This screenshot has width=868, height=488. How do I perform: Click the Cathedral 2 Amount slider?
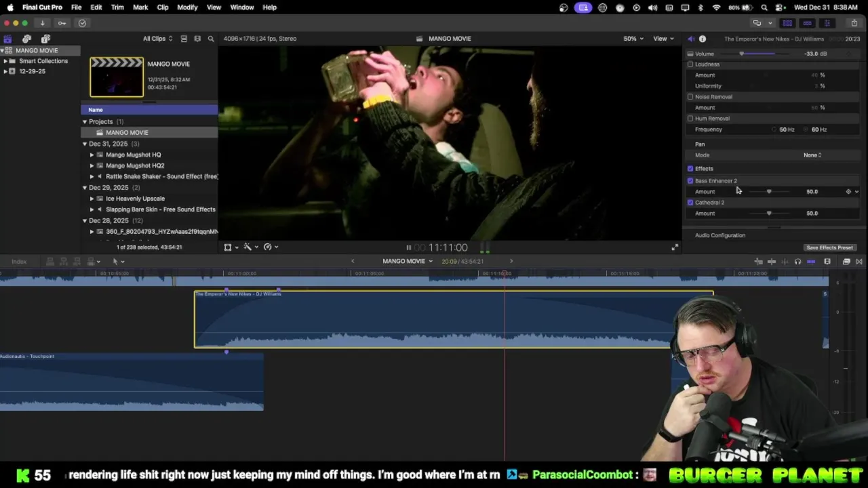pyautogui.click(x=768, y=213)
